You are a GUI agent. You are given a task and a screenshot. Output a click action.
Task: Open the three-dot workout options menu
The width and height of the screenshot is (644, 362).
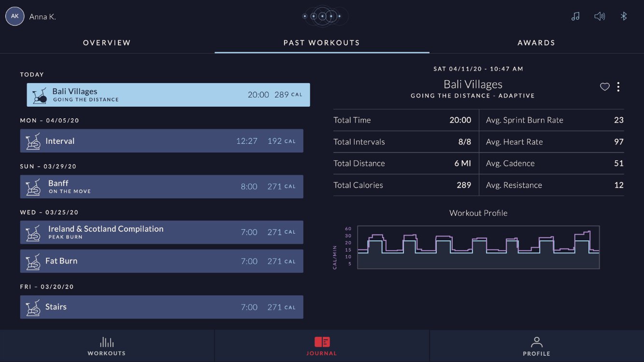[618, 87]
